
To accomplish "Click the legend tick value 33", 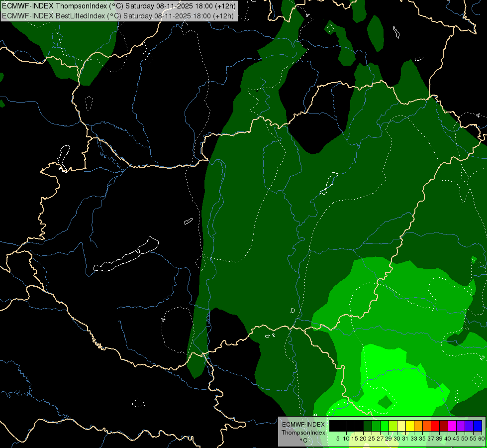I will [x=414, y=439].
